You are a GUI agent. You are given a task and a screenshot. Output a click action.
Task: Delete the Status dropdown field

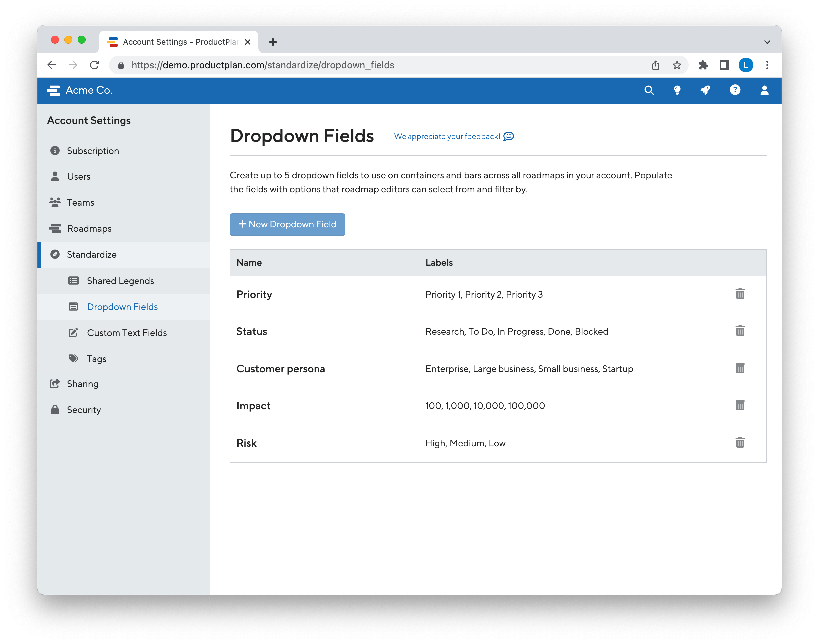tap(740, 331)
